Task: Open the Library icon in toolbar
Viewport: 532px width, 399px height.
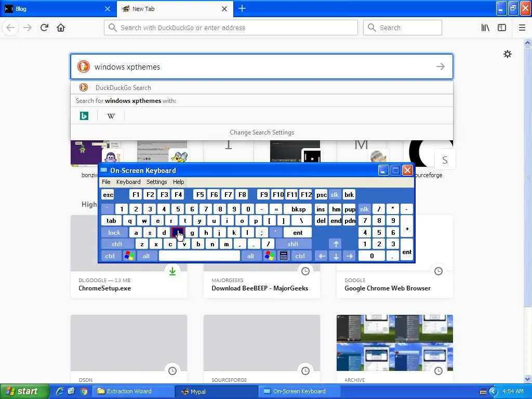Action: pos(485,28)
